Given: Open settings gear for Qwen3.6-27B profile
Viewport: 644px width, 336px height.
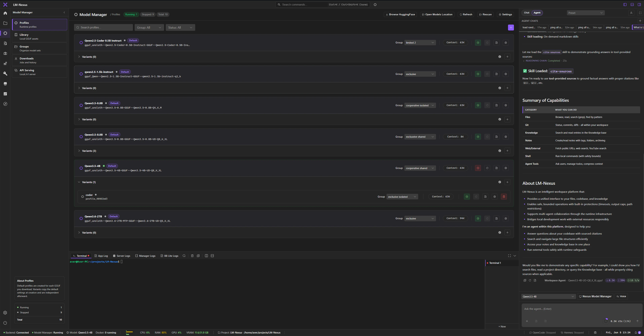Looking at the screenshot, I should pos(506,219).
